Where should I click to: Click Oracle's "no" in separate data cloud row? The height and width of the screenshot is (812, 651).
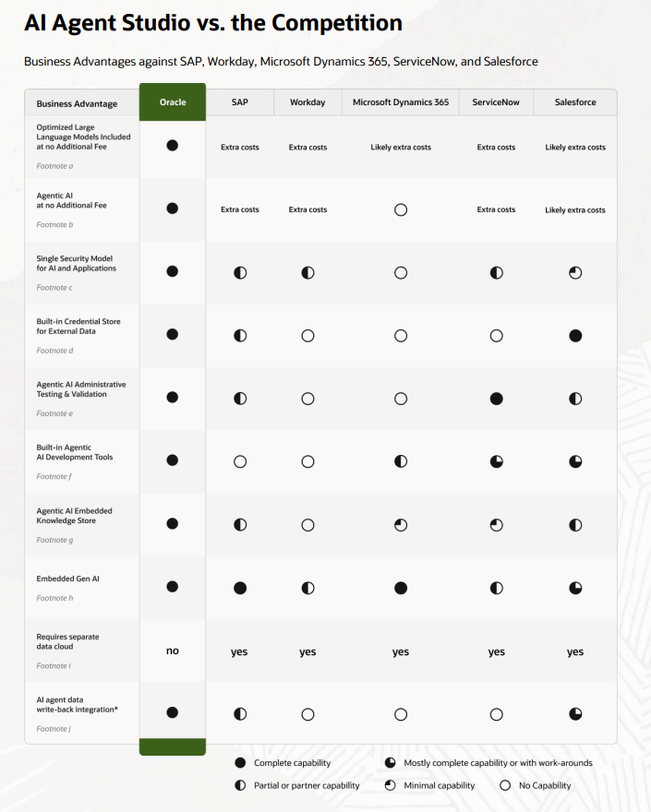click(173, 651)
